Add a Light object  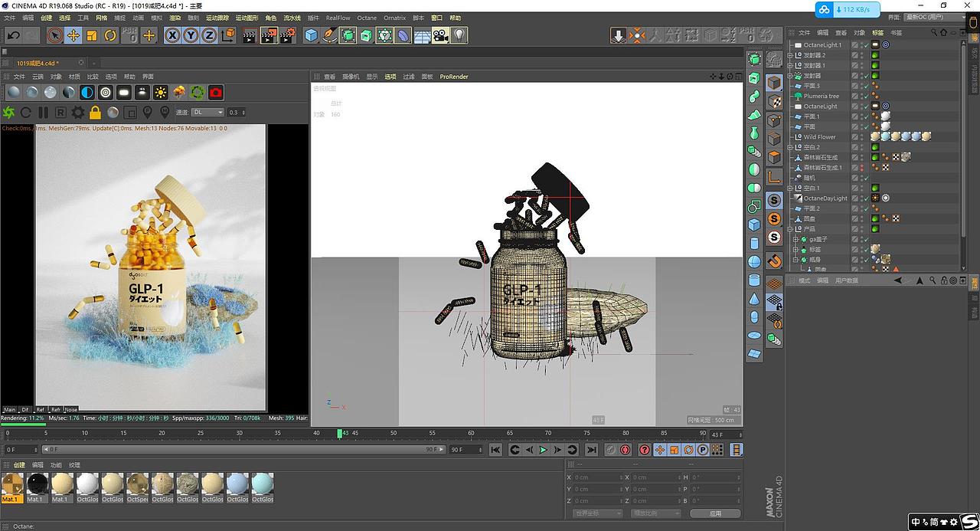click(x=459, y=35)
